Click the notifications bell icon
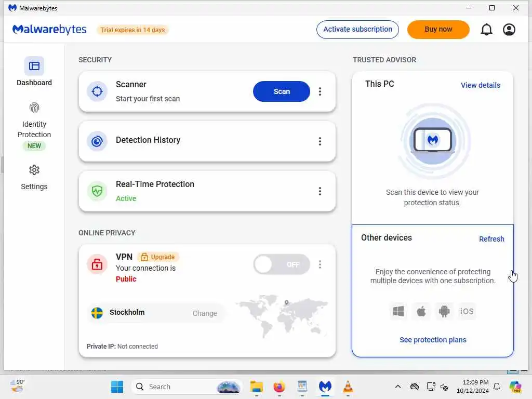The width and height of the screenshot is (532, 399). tap(486, 30)
